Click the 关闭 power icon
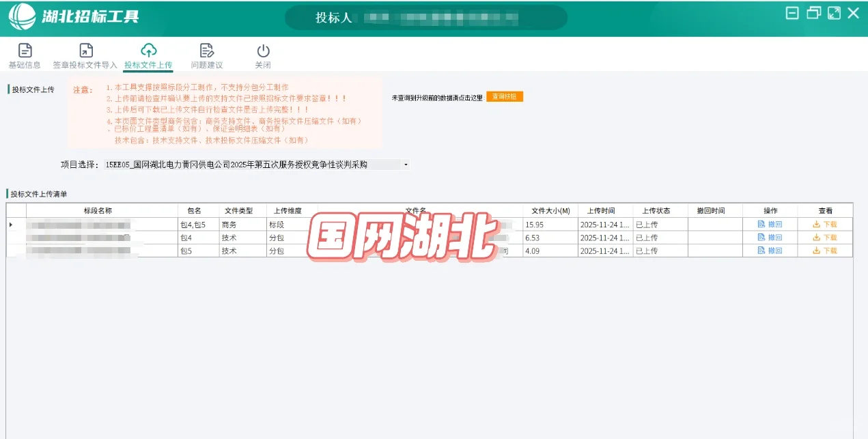This screenshot has width=868, height=439. pyautogui.click(x=264, y=50)
